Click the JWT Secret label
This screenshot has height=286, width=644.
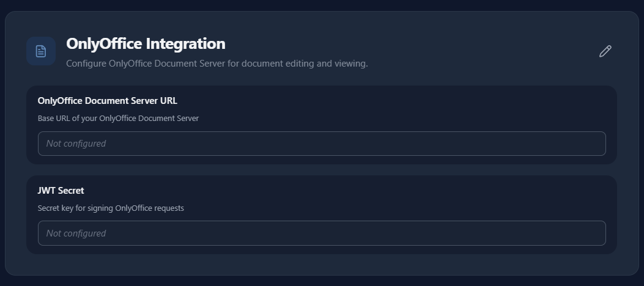pyautogui.click(x=61, y=191)
